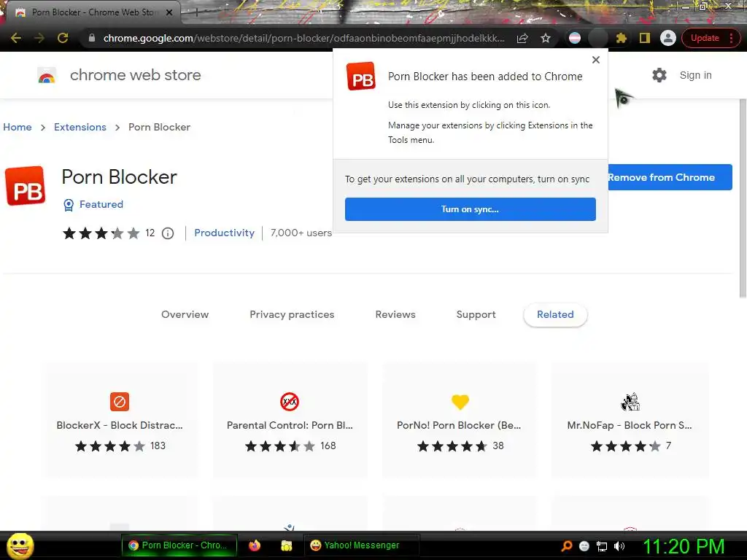Open Chrome Web Store settings gear

coord(659,75)
